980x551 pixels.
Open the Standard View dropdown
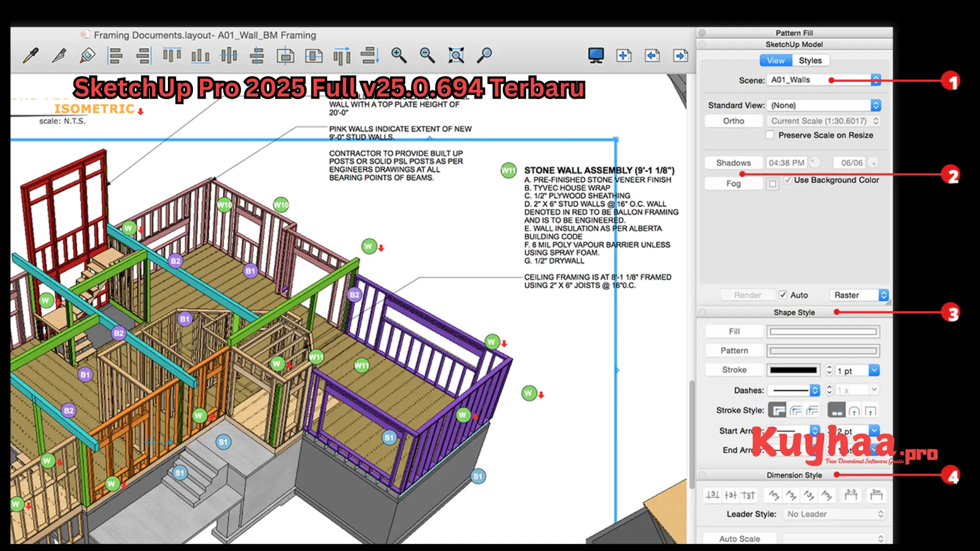click(x=876, y=105)
